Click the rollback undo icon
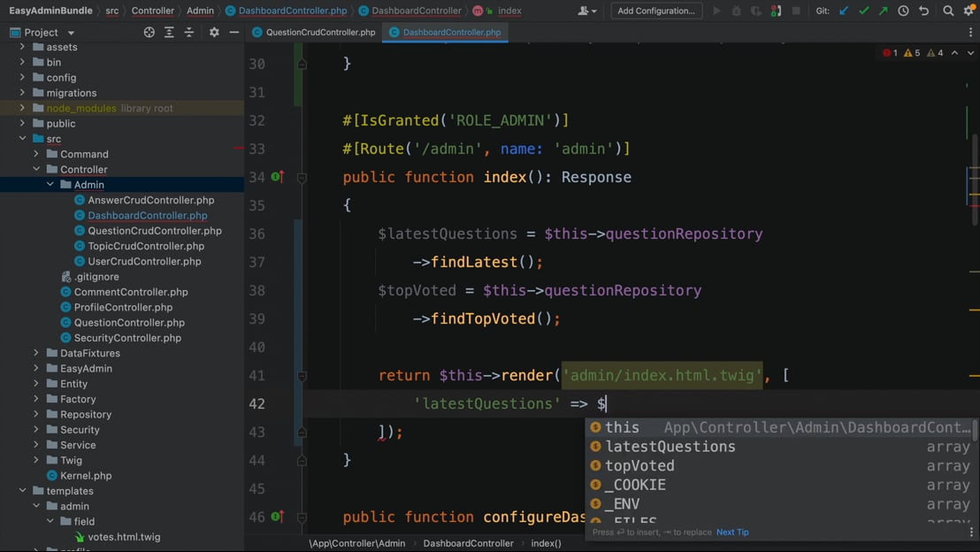980x552 pixels. 923,11
